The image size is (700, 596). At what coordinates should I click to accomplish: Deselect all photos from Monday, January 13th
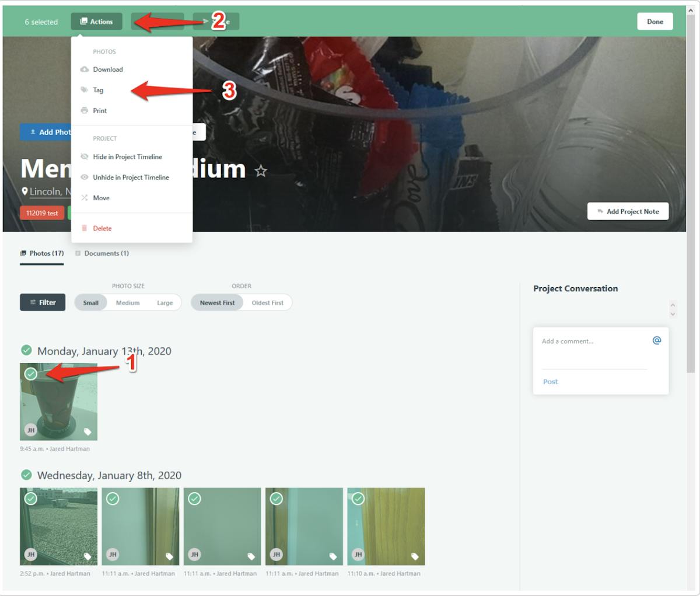click(26, 350)
